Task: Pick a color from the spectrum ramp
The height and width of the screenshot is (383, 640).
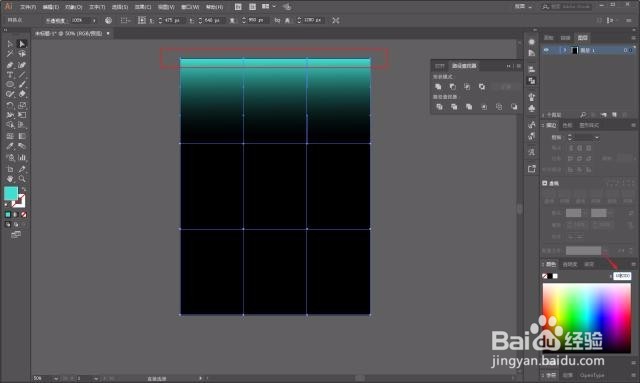Action: [587, 318]
